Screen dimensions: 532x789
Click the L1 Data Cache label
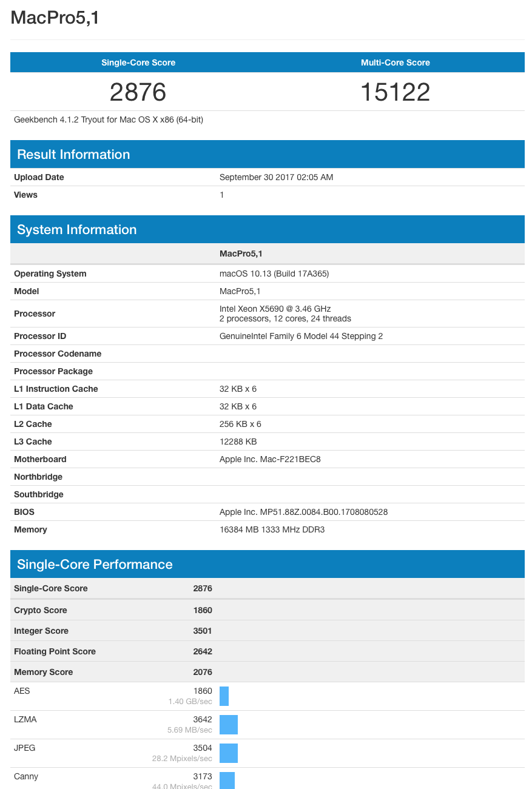(x=43, y=406)
